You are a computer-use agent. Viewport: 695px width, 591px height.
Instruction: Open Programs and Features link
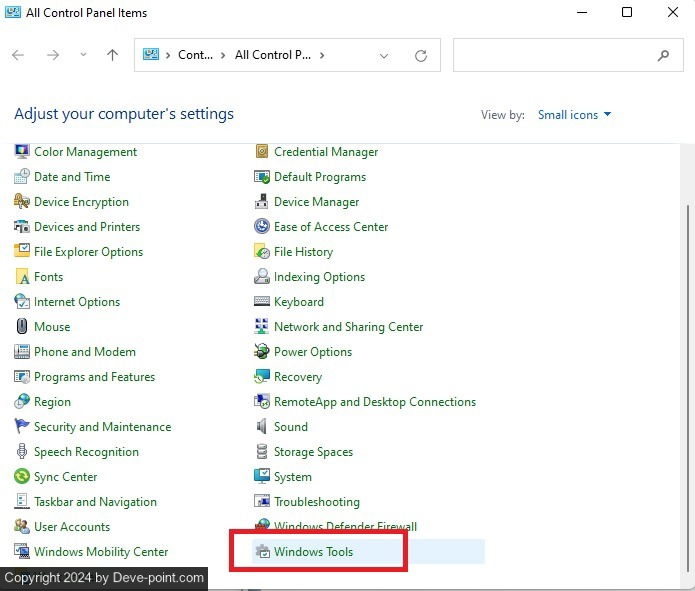pos(94,377)
